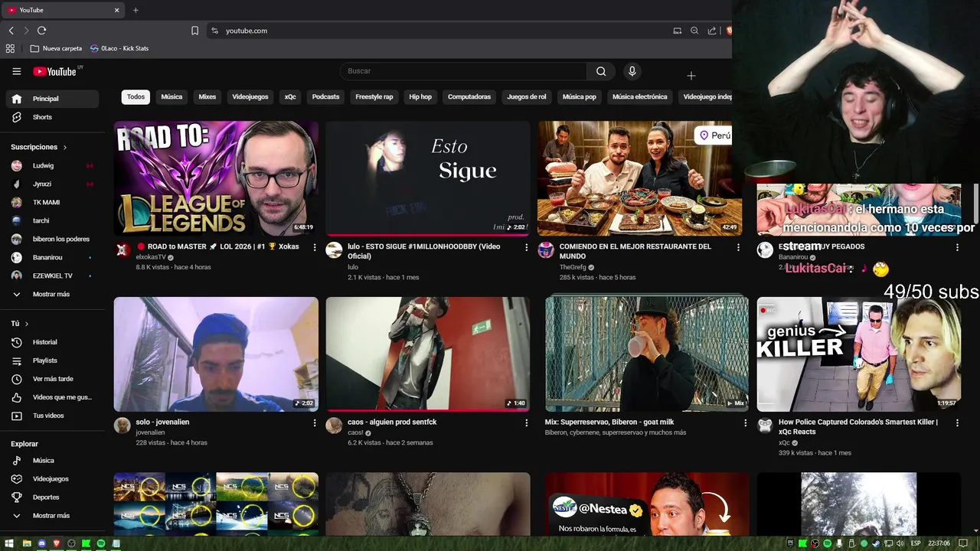Open the Windows Start menu

tap(9, 543)
